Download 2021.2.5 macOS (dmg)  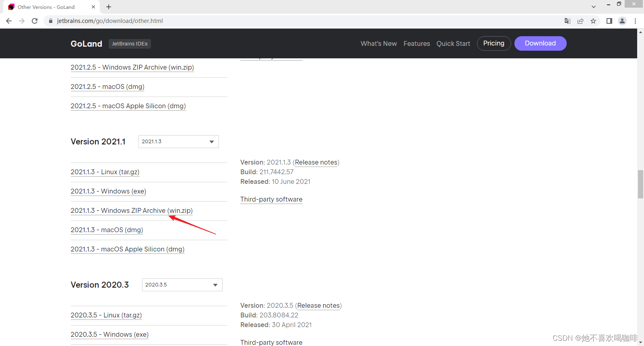point(107,87)
